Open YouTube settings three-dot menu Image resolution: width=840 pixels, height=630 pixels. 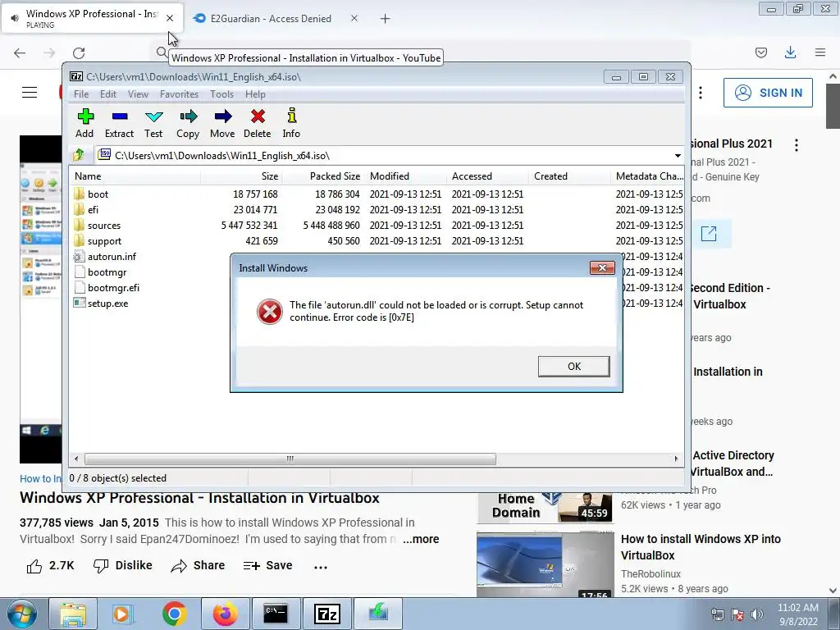pyautogui.click(x=701, y=93)
